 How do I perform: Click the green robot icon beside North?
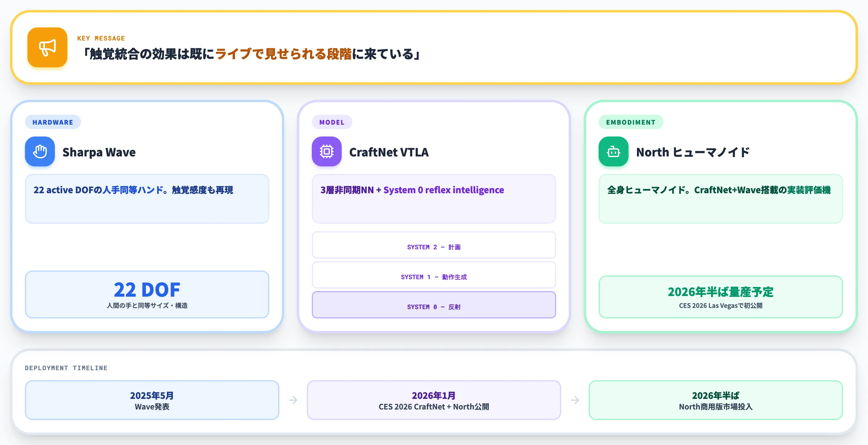(x=613, y=151)
